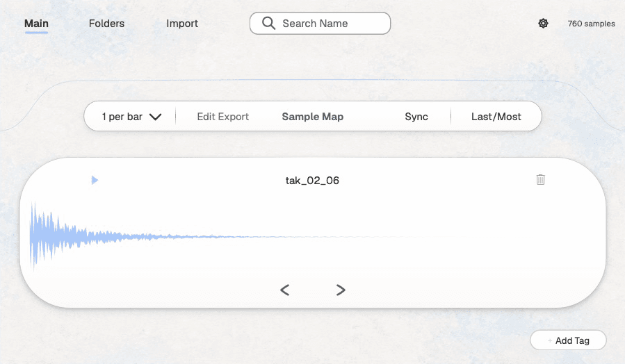Toggle the Sync option

(416, 117)
